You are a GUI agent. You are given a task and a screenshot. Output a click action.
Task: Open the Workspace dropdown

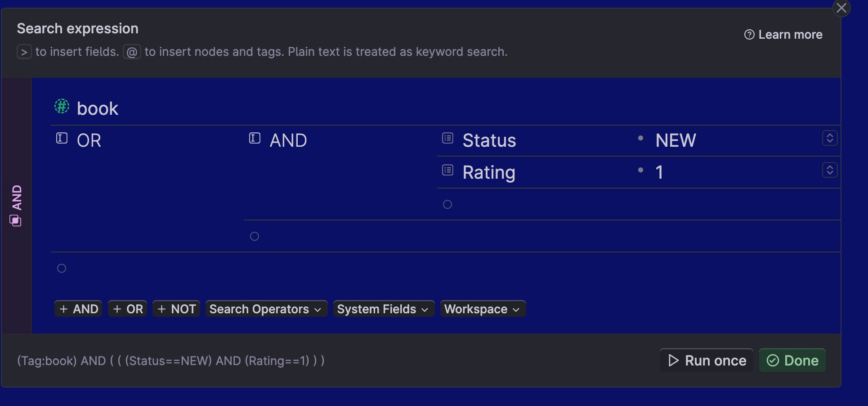click(483, 309)
